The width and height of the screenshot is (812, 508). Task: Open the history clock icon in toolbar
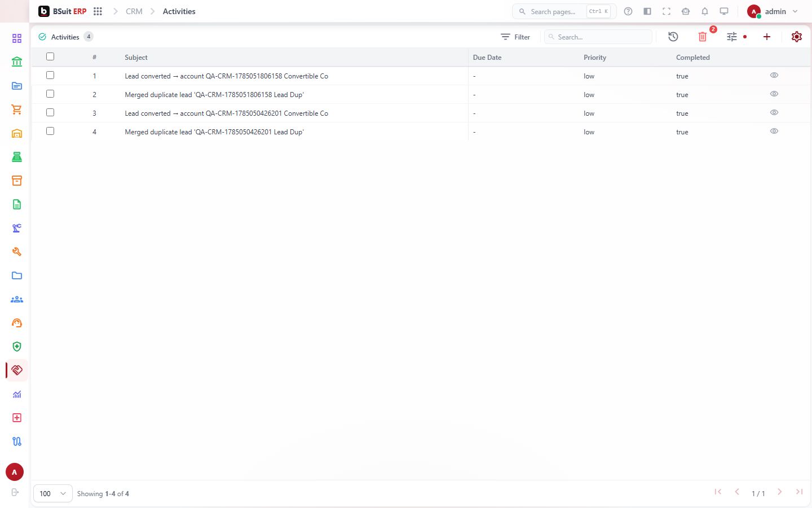(x=673, y=37)
